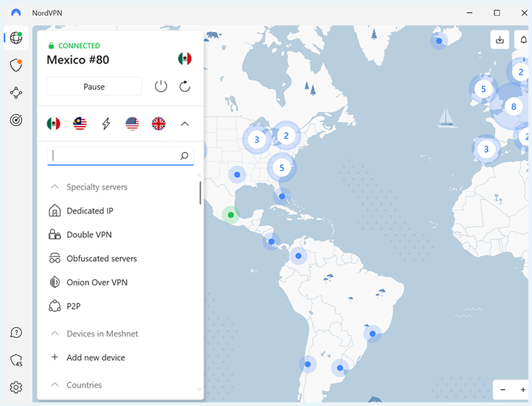Collapse the Devices in Meshnet section
Image resolution: width=532 pixels, height=406 pixels.
click(x=54, y=334)
